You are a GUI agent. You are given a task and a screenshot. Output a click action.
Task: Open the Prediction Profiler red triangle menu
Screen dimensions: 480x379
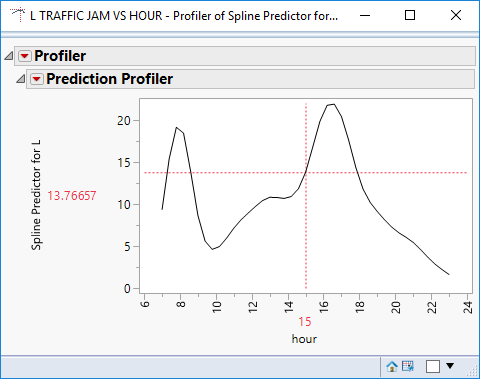(37, 79)
